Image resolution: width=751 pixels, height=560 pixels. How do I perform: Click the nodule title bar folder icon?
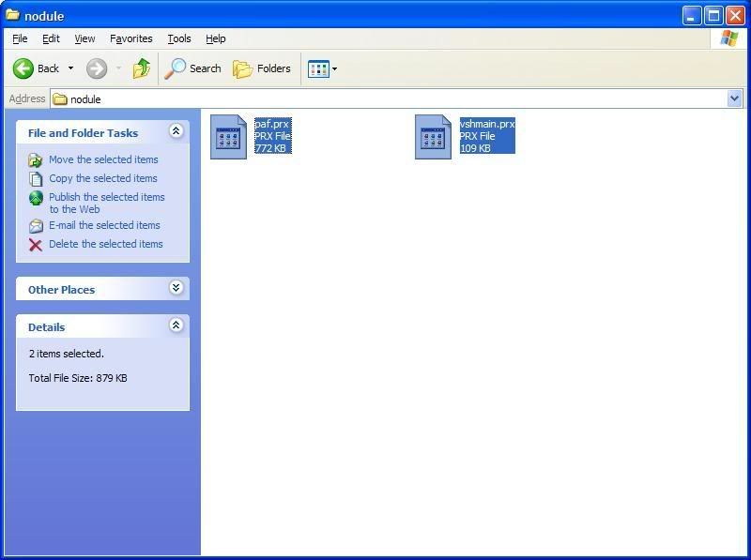tap(12, 15)
